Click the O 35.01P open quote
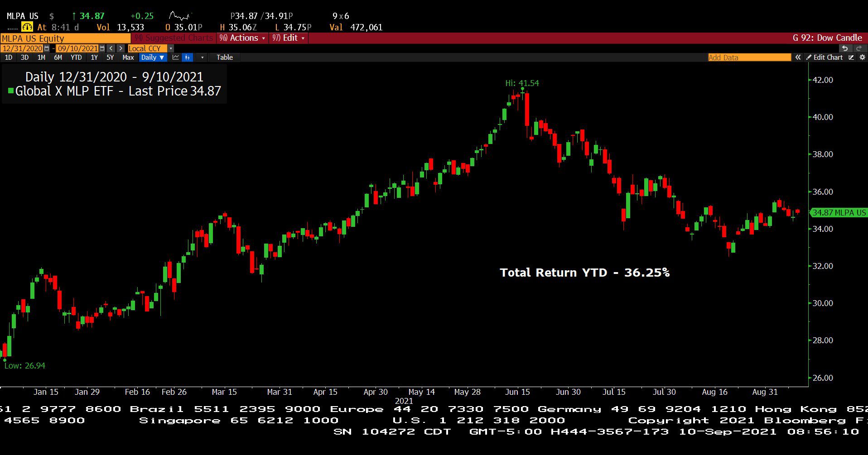This screenshot has height=455, width=868. coord(184,27)
